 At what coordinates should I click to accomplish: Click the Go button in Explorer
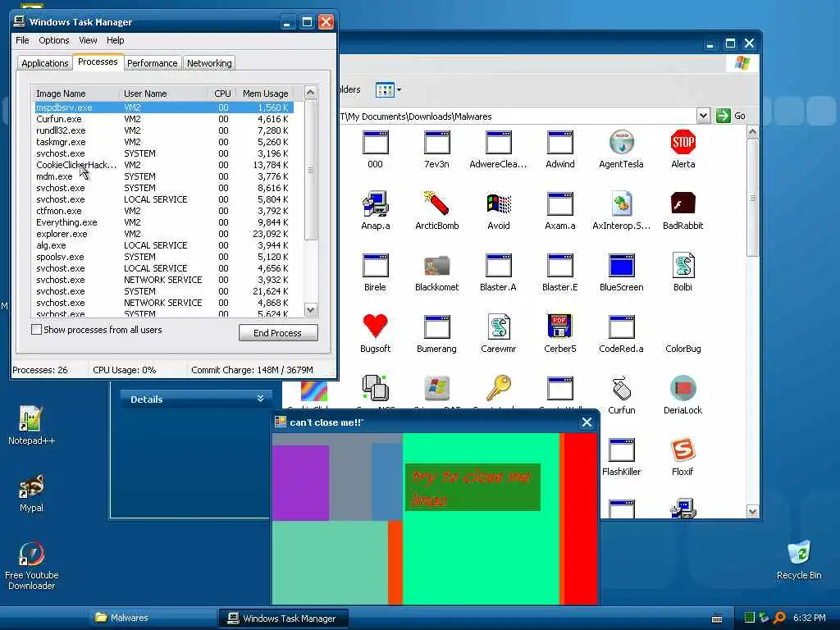[730, 116]
